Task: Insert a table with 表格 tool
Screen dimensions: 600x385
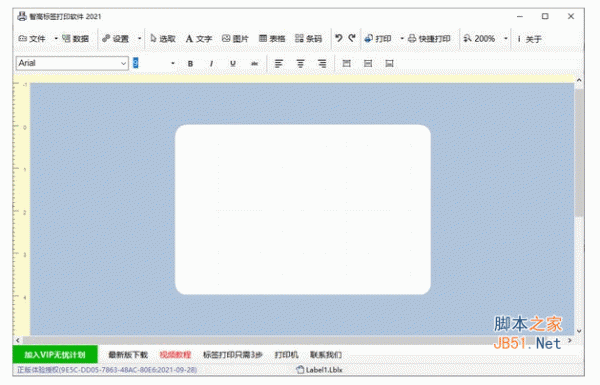Action: pyautogui.click(x=272, y=39)
